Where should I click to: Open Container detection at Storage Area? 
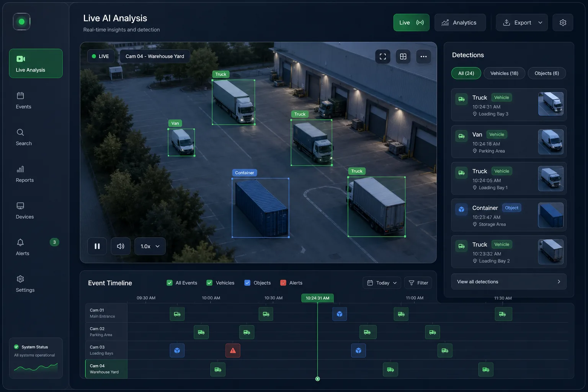point(509,215)
